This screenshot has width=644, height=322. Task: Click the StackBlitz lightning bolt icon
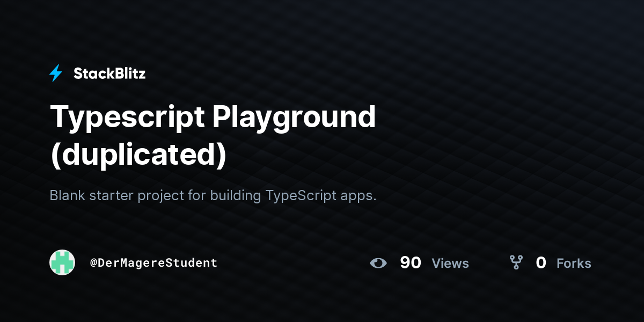click(55, 73)
